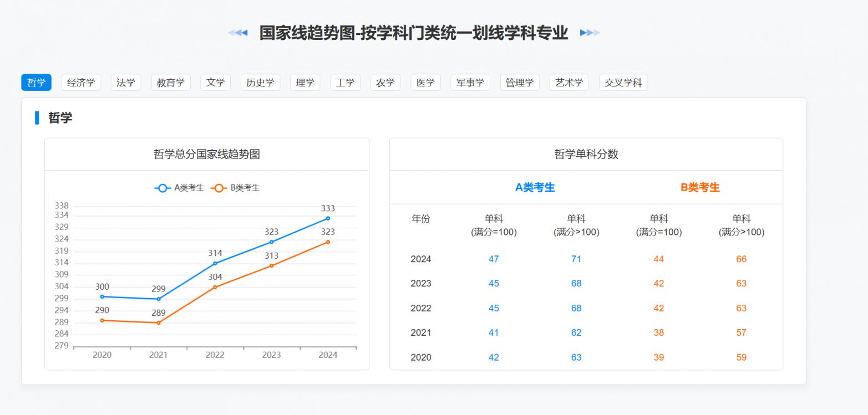Select the 军事学 tab
The image size is (868, 415).
point(470,83)
